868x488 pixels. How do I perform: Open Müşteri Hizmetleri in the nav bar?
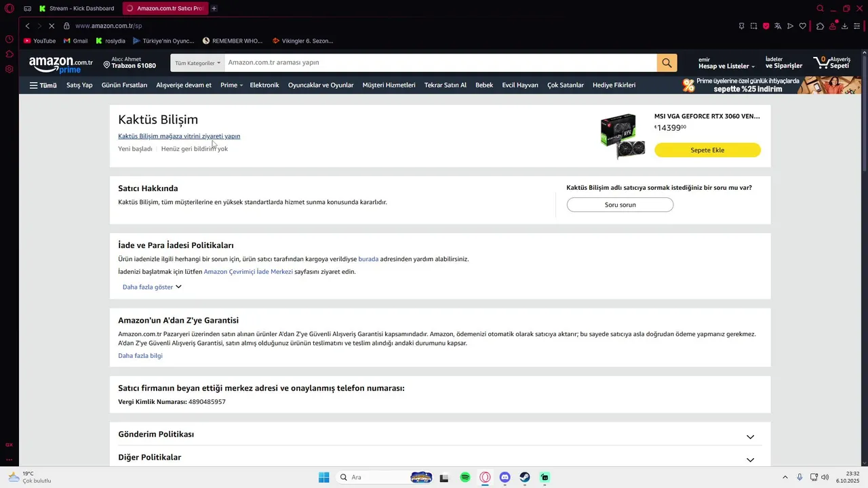coord(389,85)
